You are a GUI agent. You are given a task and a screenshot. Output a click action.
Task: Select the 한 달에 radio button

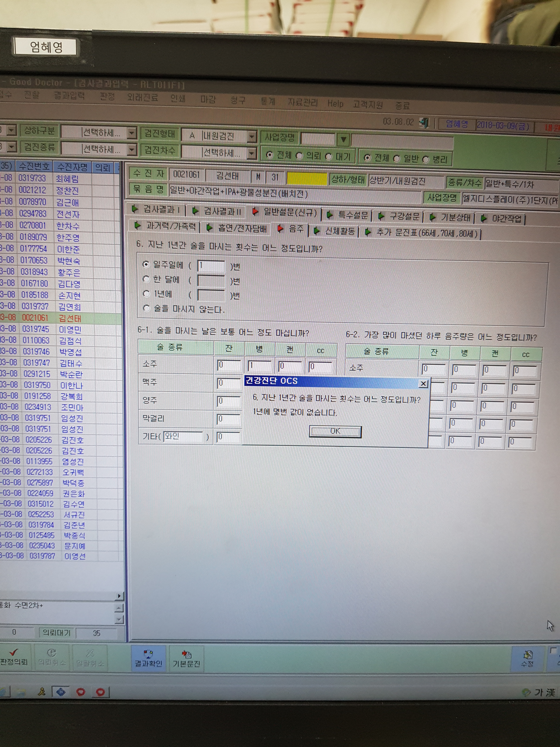(146, 279)
